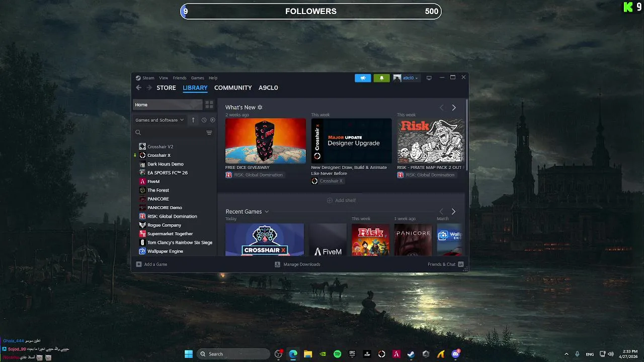Image resolution: width=644 pixels, height=362 pixels.
Task: Click the taskbar Search box
Action: click(x=233, y=354)
